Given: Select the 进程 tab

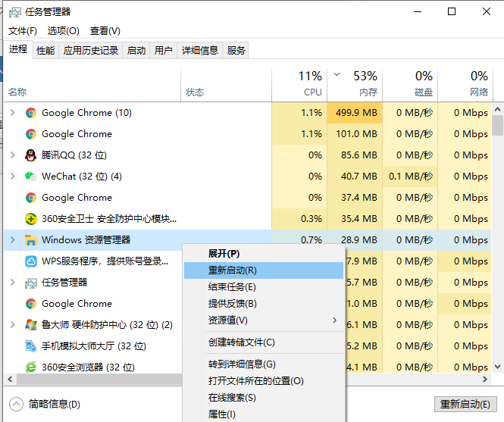Looking at the screenshot, I should tap(18, 49).
